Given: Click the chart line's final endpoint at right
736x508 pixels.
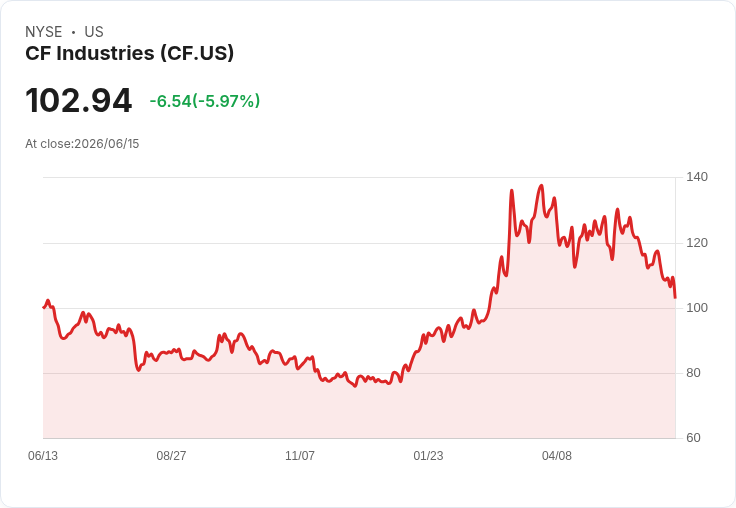Looking at the screenshot, I should (675, 298).
